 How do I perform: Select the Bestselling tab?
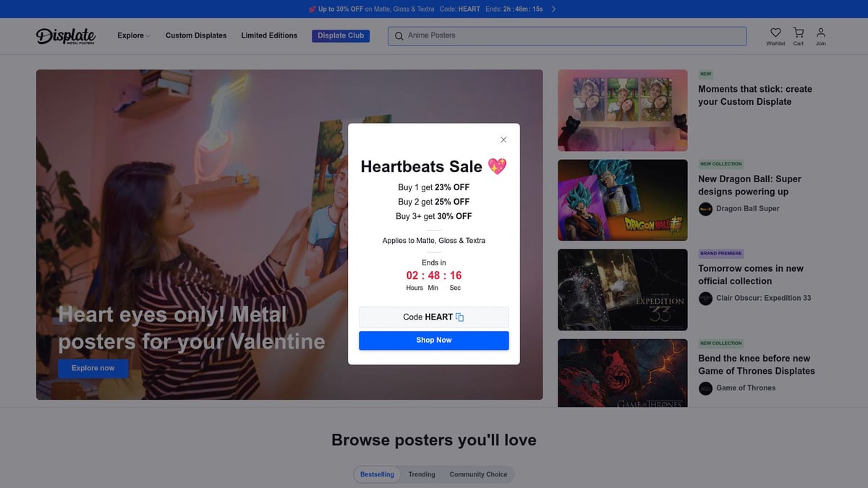pyautogui.click(x=377, y=474)
